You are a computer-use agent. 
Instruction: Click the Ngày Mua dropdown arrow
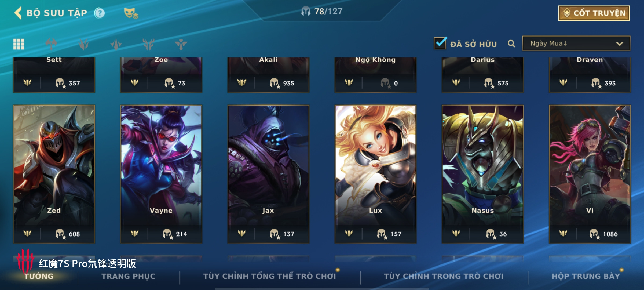[619, 44]
